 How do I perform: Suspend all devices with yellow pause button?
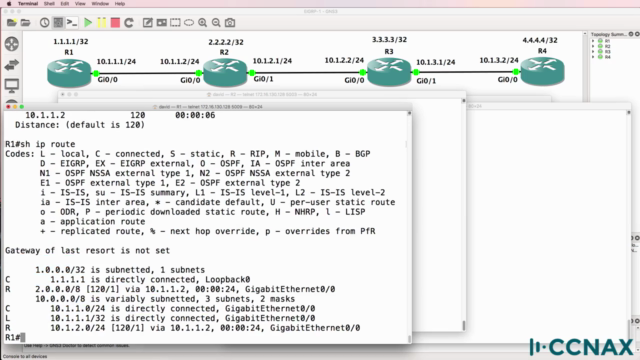(102, 22)
